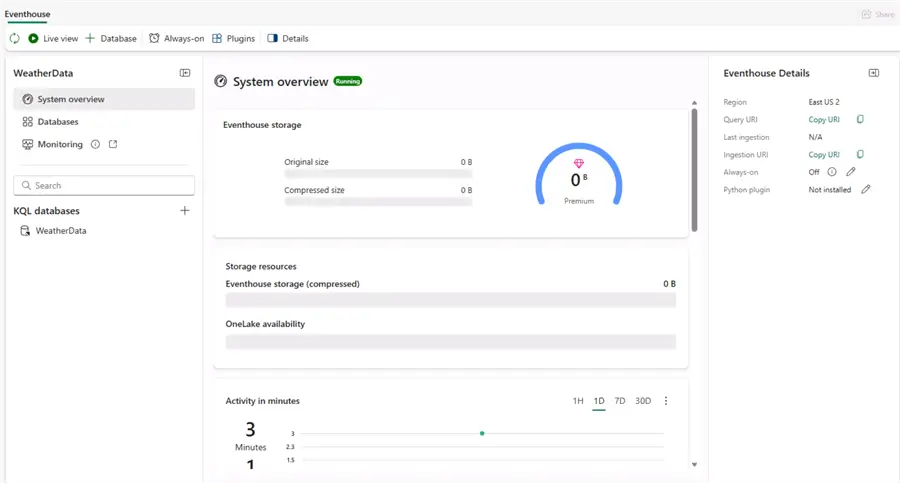Collapse the WeatherData explorer pane icon

185,73
